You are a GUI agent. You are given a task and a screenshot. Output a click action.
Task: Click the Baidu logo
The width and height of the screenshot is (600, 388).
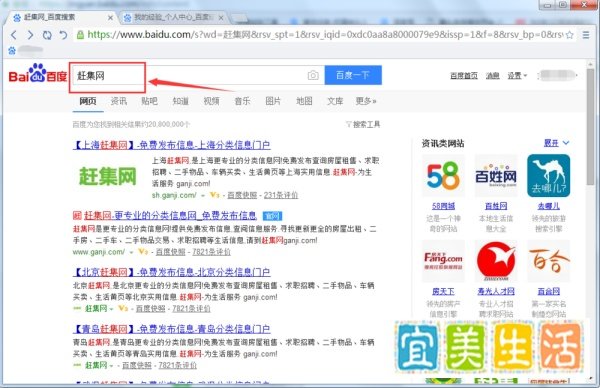pos(38,73)
